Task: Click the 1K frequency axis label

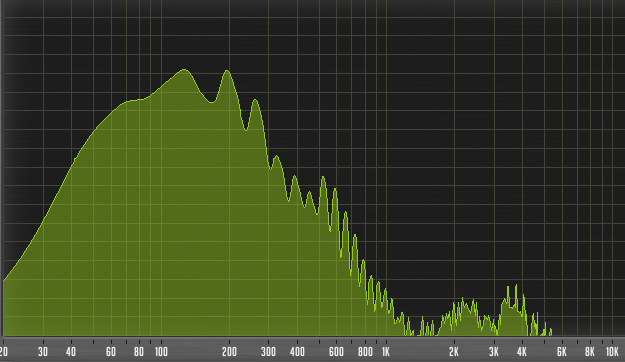Action: [385, 352]
